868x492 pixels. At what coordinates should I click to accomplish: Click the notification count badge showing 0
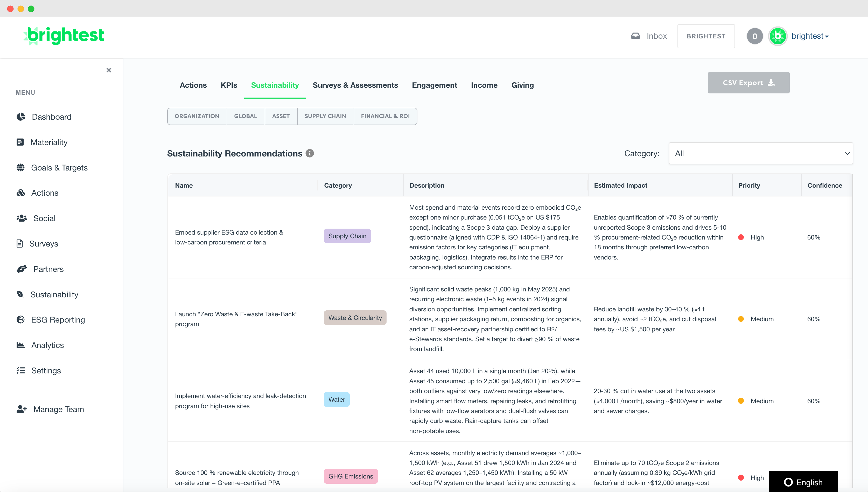pyautogui.click(x=754, y=36)
